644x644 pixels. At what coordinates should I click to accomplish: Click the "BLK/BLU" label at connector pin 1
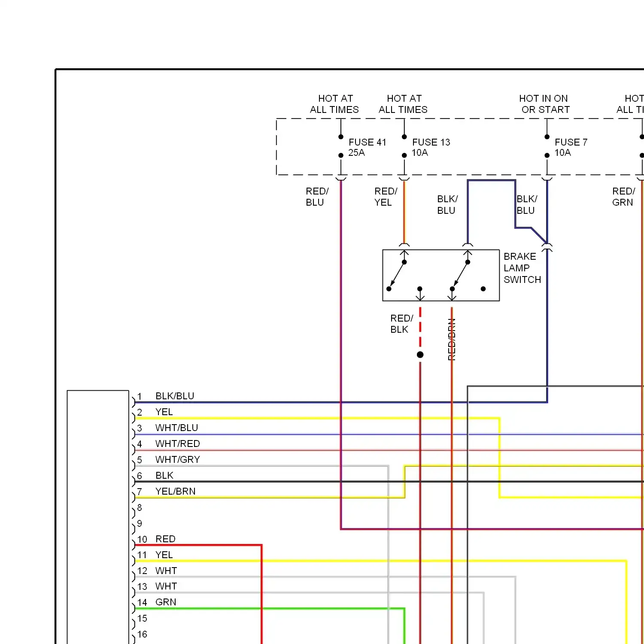tap(175, 396)
